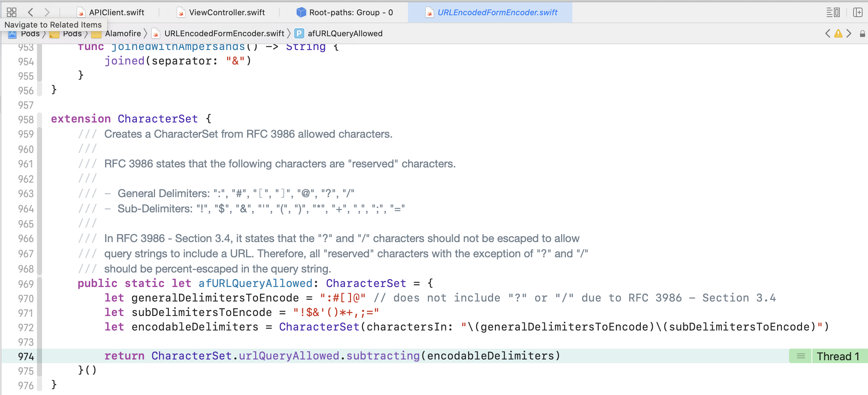The width and height of the screenshot is (868, 395).
Task: Click the back navigation arrow
Action: tap(30, 12)
